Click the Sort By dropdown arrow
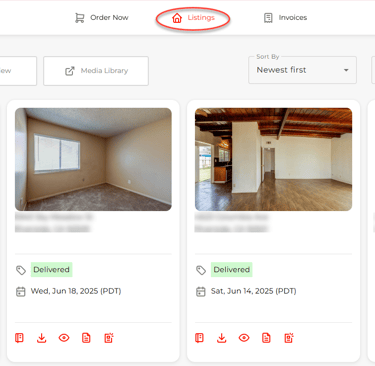Image resolution: width=375 pixels, height=366 pixels. (x=346, y=70)
